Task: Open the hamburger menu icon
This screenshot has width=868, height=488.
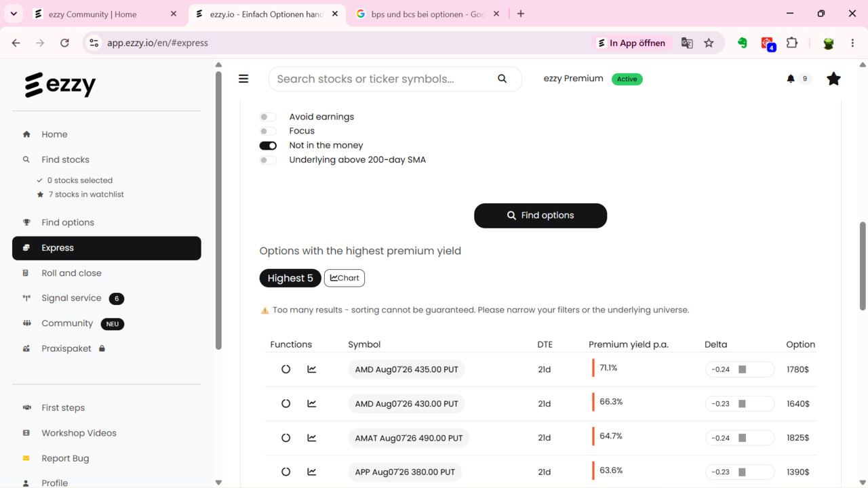Action: pyautogui.click(x=243, y=79)
